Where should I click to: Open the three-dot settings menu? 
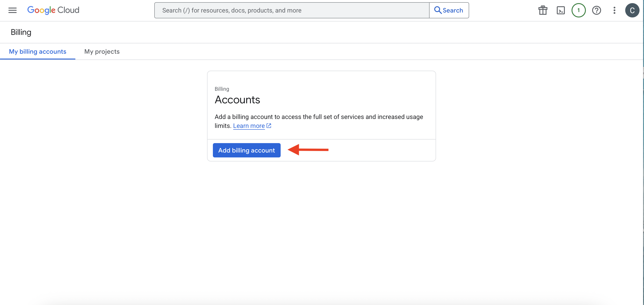click(614, 10)
